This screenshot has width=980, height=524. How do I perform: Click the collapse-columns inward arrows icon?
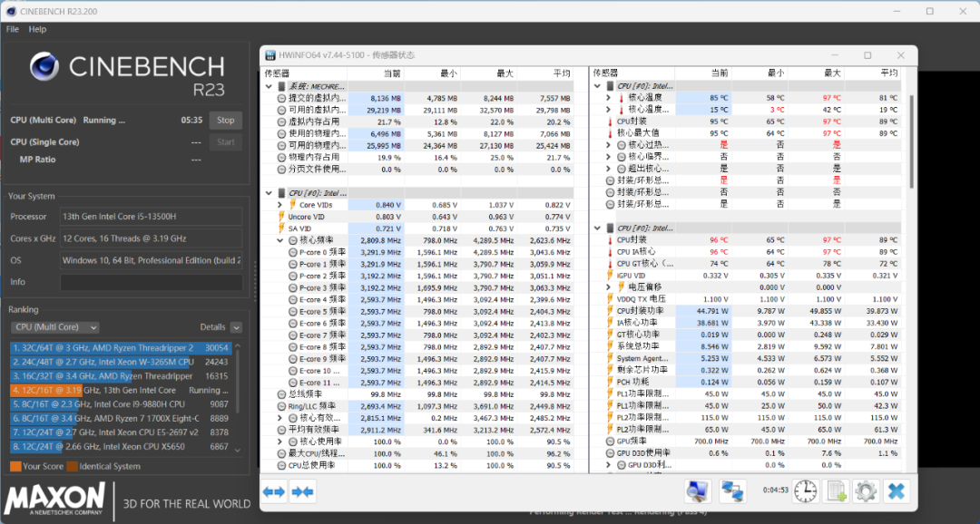pyautogui.click(x=302, y=491)
